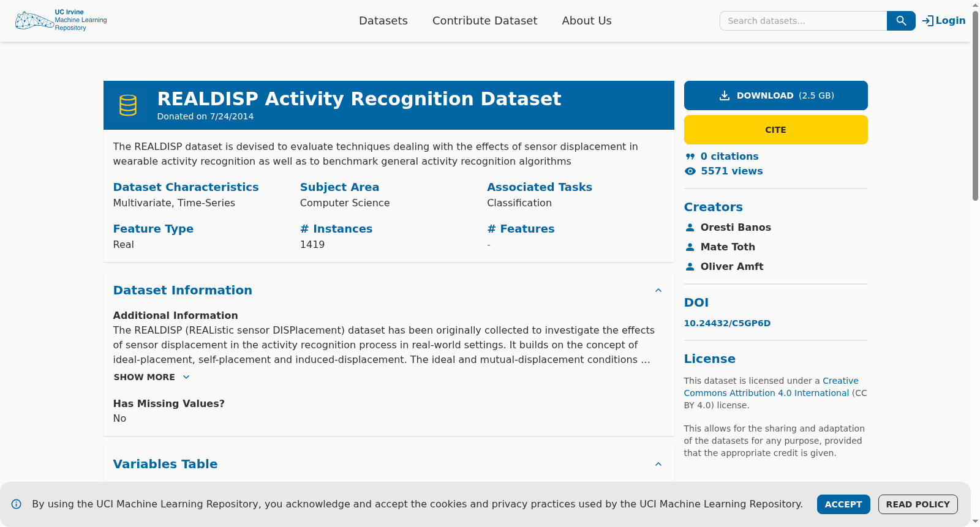
Task: Select creator name Oresti Banos
Action: pos(736,228)
